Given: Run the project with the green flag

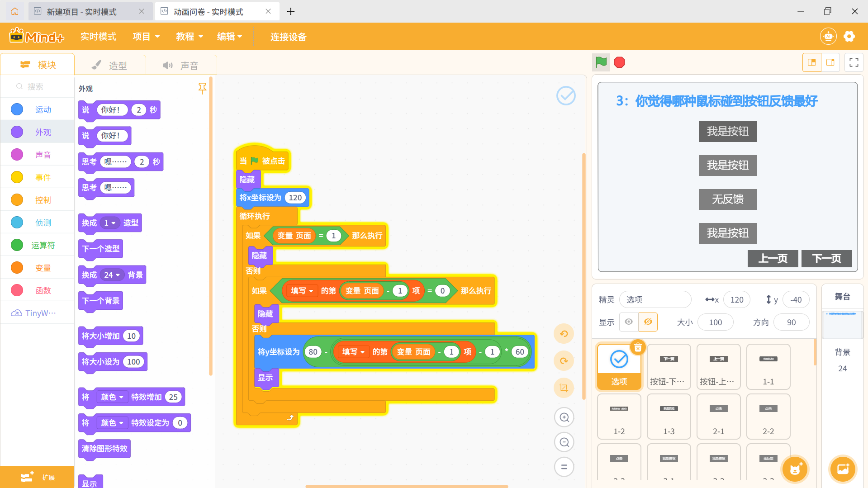Looking at the screenshot, I should pyautogui.click(x=601, y=62).
